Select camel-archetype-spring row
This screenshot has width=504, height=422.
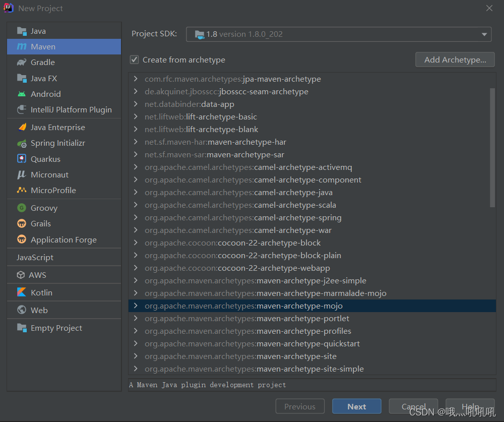click(x=312, y=217)
